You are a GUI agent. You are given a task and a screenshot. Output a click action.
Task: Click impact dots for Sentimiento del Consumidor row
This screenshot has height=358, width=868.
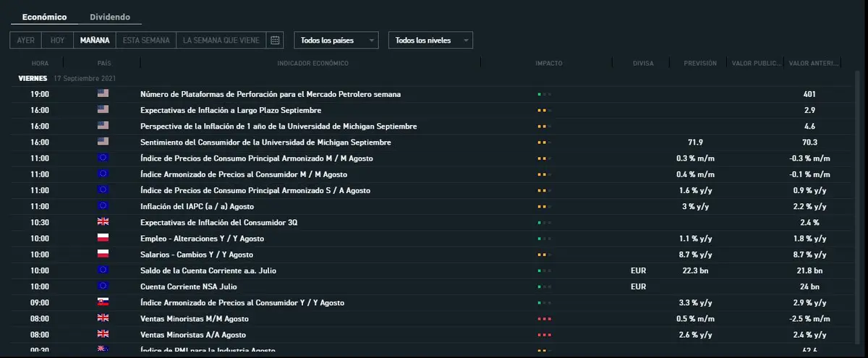click(x=544, y=142)
